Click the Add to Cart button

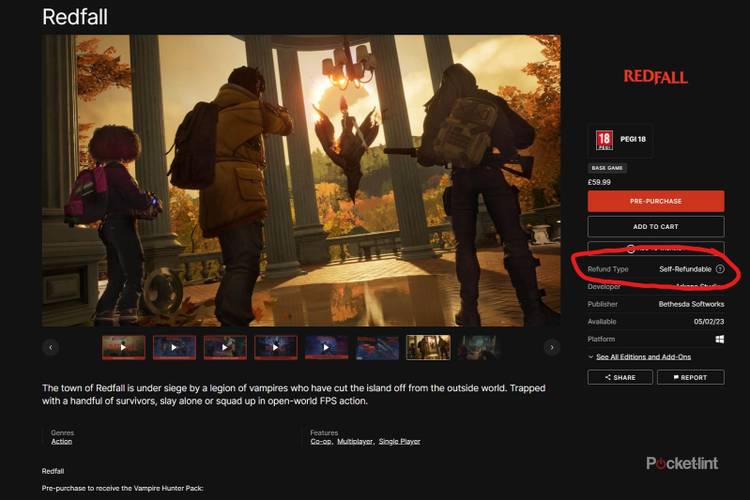(655, 227)
